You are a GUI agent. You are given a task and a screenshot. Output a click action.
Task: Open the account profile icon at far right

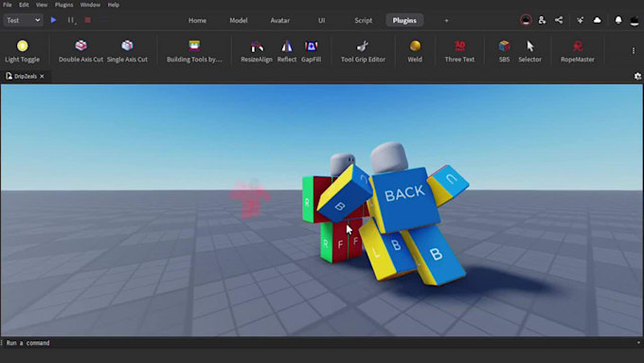pyautogui.click(x=635, y=21)
